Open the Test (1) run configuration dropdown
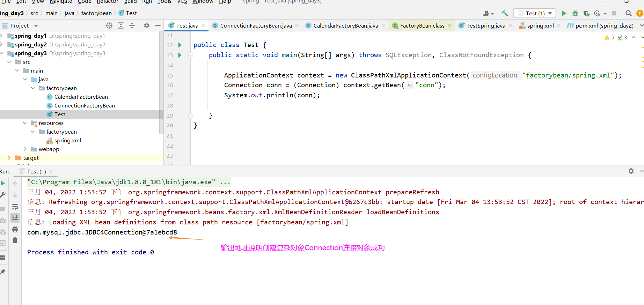644x305 pixels. tap(535, 13)
